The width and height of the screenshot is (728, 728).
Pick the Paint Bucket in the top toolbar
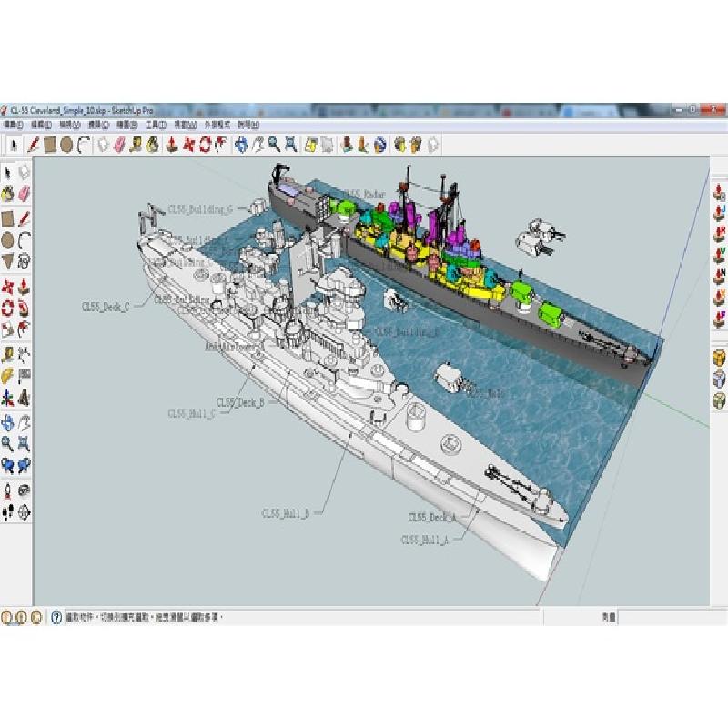point(153,145)
